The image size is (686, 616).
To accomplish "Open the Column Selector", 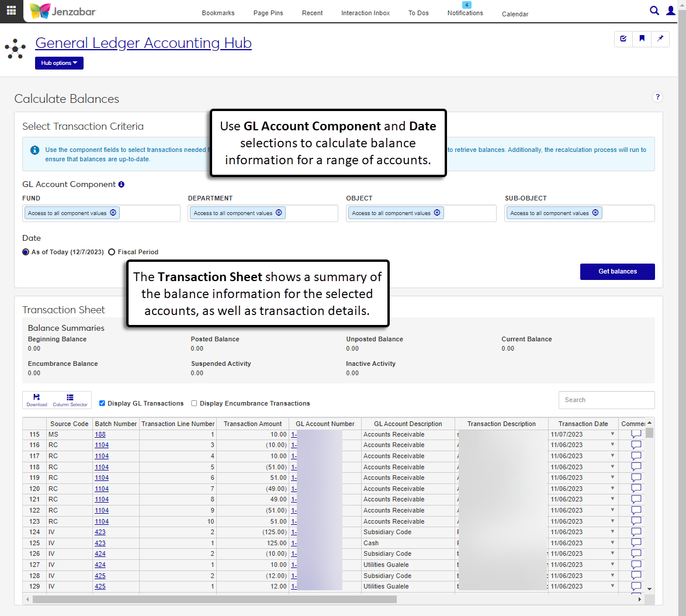I will coord(70,400).
